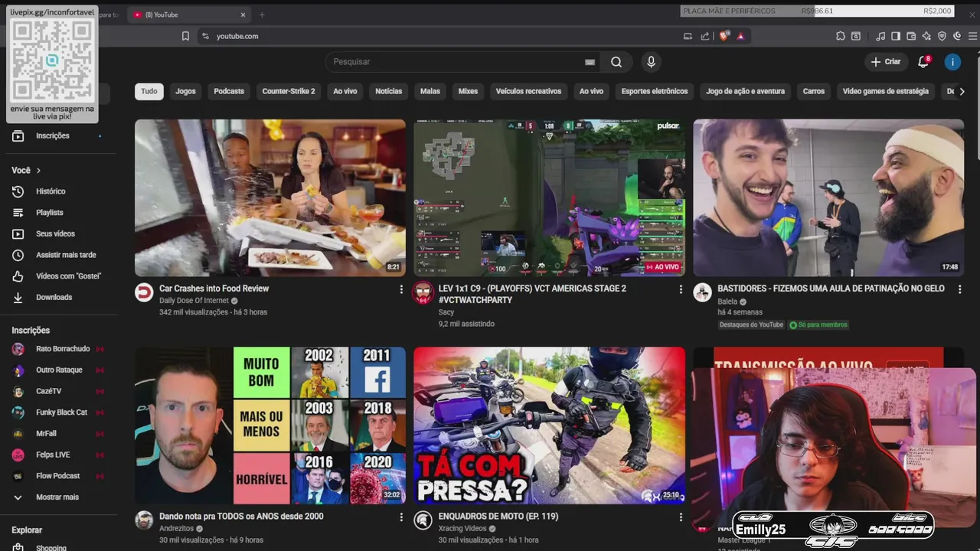Open Leo AI sparkle icon

(x=926, y=36)
